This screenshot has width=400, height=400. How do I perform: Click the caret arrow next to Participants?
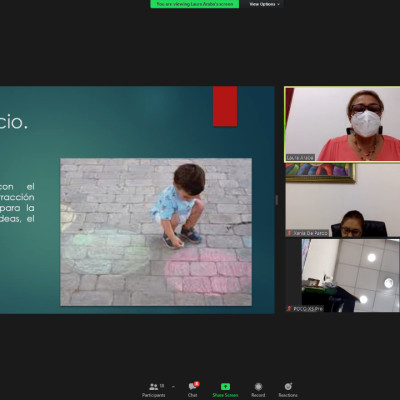(x=173, y=387)
